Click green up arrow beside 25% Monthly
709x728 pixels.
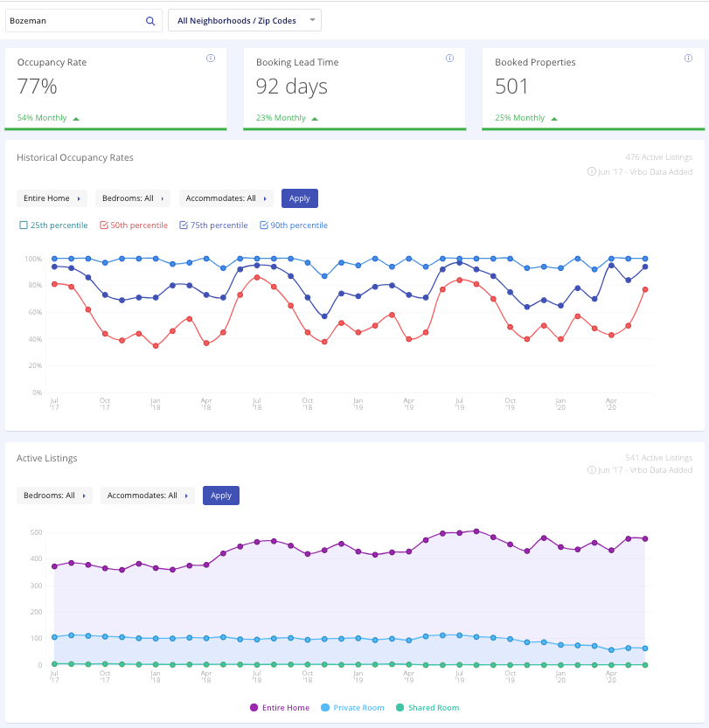(553, 118)
